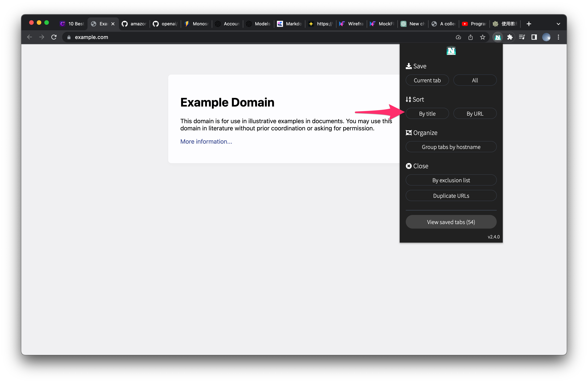Switch to the Monosr tab

pyautogui.click(x=196, y=24)
